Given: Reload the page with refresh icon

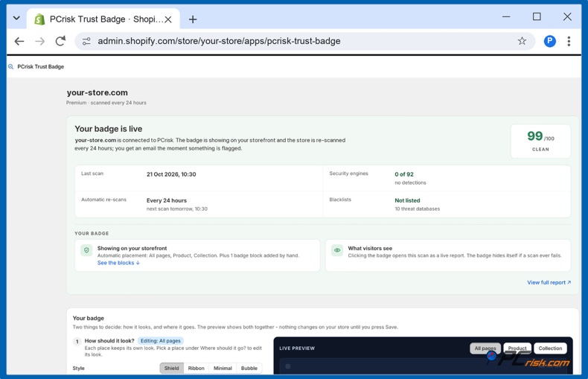Looking at the screenshot, I should coord(60,41).
